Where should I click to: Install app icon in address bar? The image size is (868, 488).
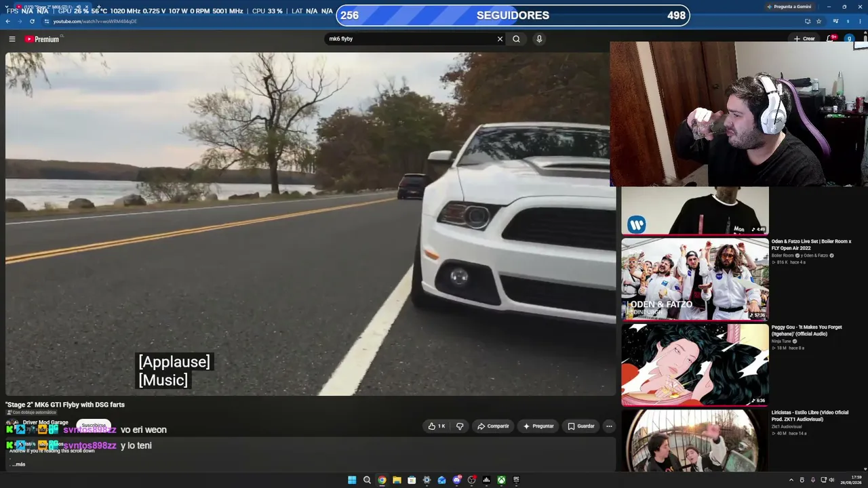(x=807, y=21)
